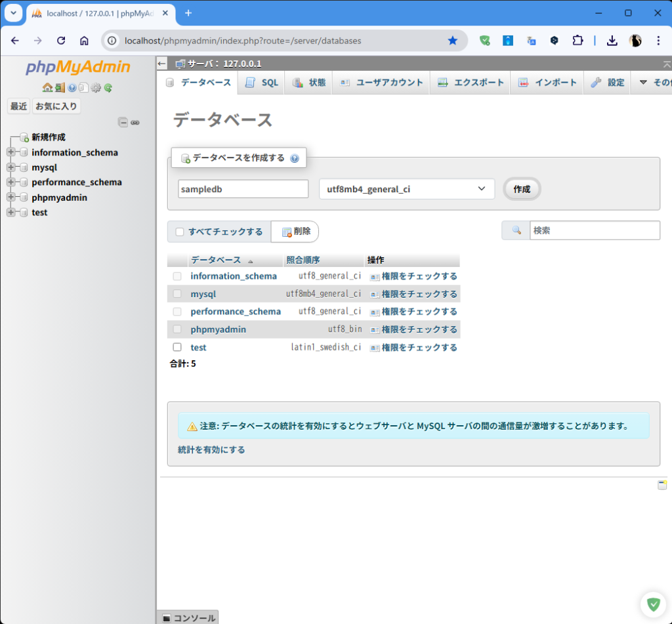Click the green reload navigation icon
The width and height of the screenshot is (672, 624).
[108, 88]
